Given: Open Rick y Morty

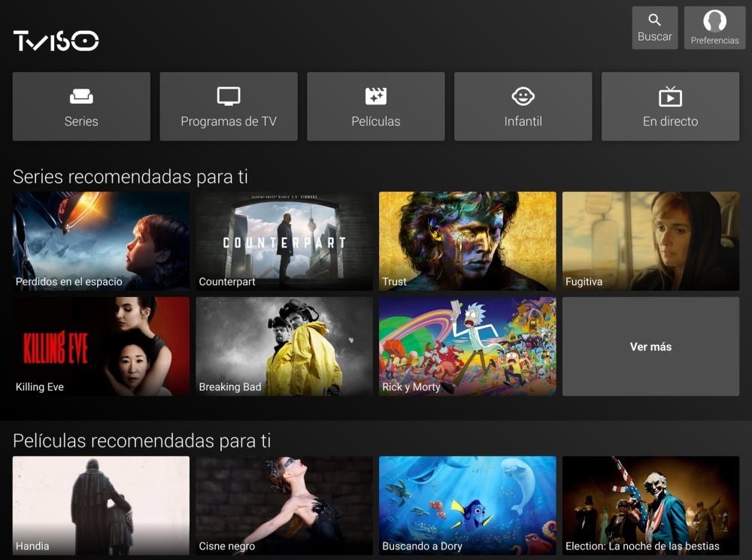Looking at the screenshot, I should pyautogui.click(x=467, y=347).
